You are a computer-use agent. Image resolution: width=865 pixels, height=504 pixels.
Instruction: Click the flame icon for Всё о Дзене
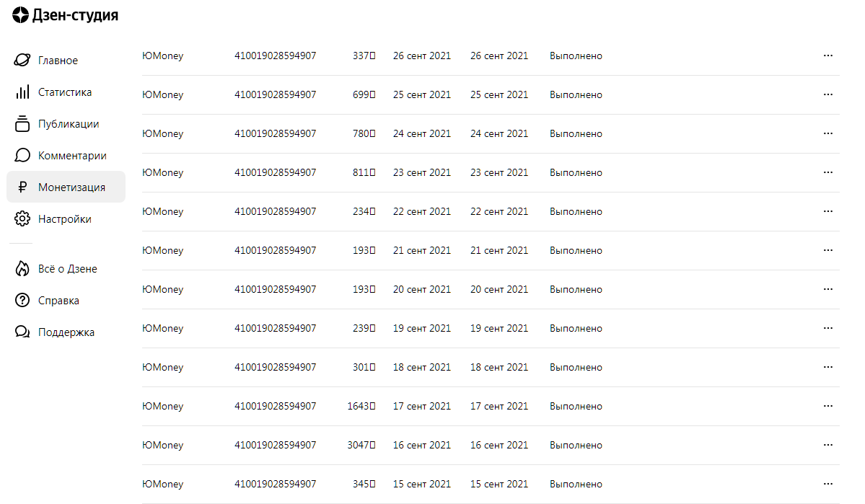point(22,269)
